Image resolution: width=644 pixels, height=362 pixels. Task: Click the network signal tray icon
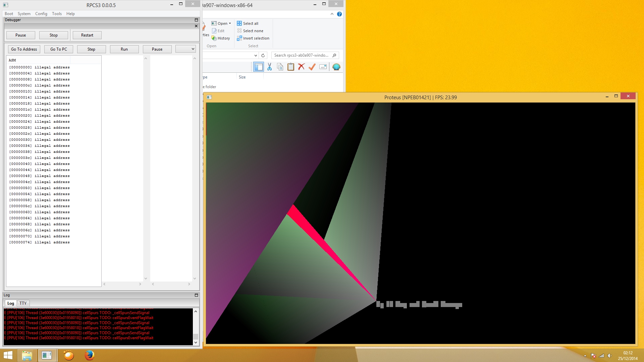tap(601, 356)
